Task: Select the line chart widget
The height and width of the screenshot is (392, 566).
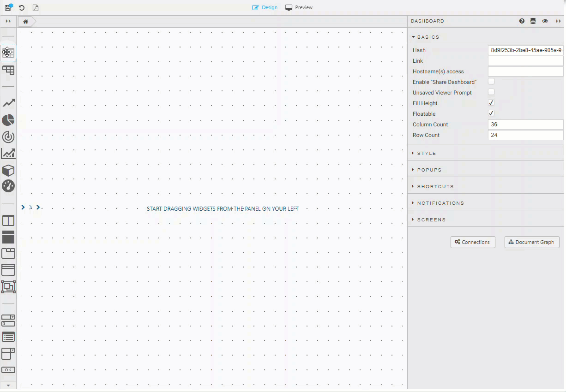Action: click(8, 103)
